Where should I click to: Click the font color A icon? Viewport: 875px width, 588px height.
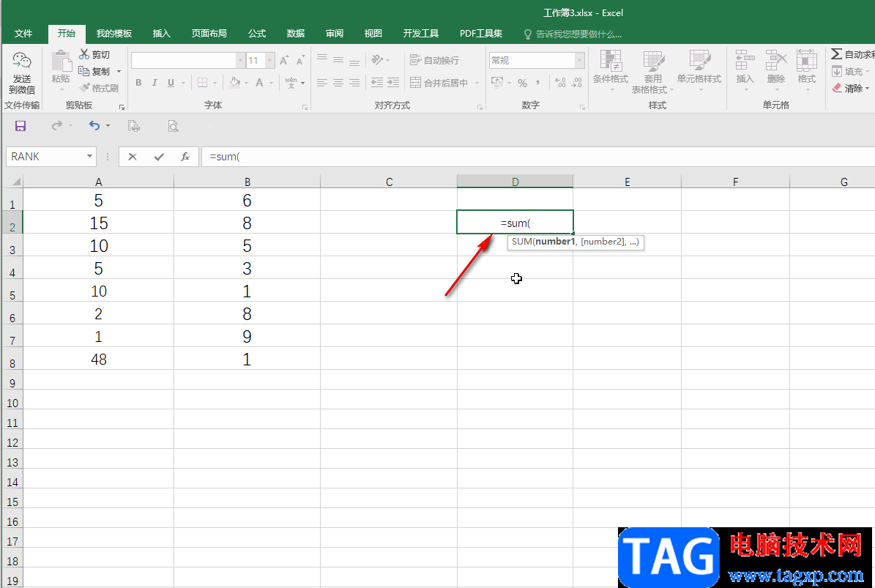click(x=259, y=83)
